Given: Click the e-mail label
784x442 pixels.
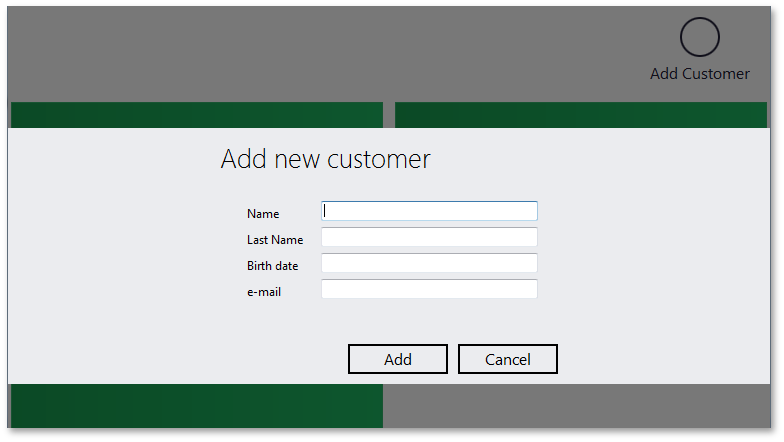Looking at the screenshot, I should tap(264, 292).
